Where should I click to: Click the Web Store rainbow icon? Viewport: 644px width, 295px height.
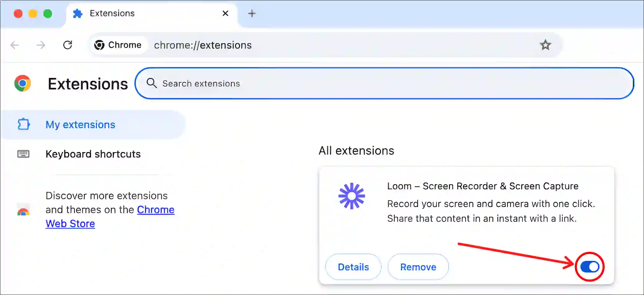(x=23, y=210)
